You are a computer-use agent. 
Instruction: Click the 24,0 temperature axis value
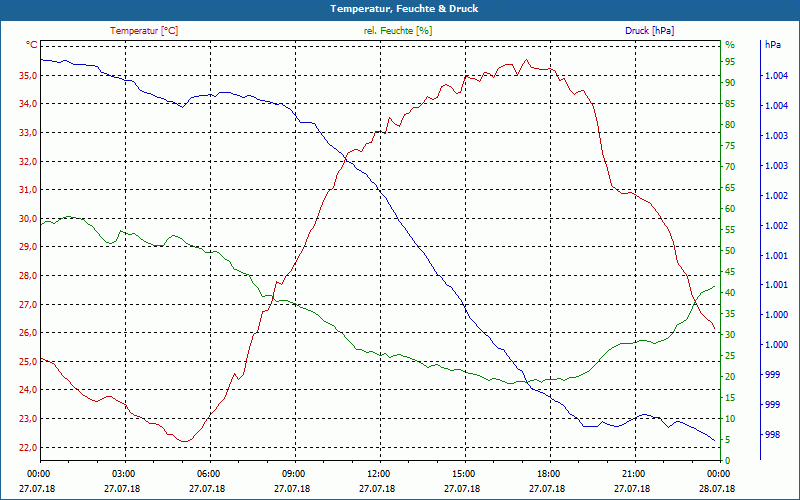pyautogui.click(x=28, y=390)
